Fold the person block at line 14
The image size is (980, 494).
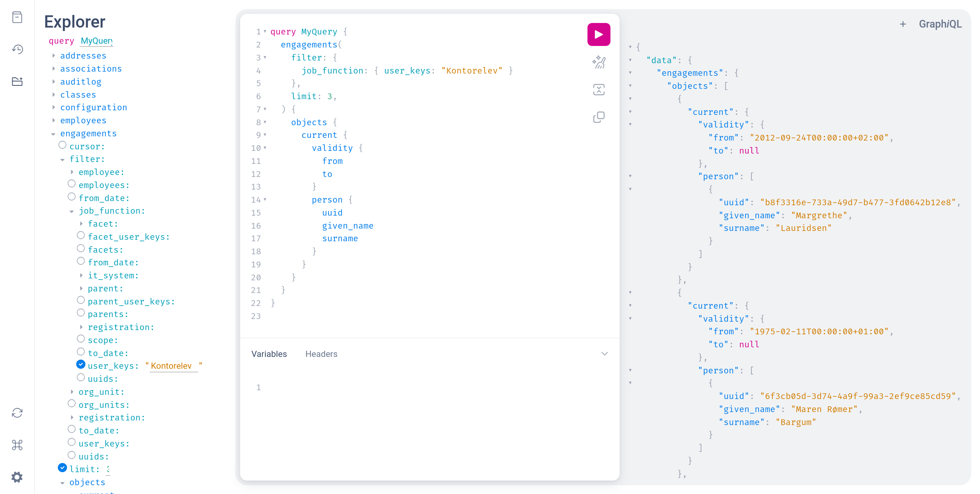pos(265,200)
